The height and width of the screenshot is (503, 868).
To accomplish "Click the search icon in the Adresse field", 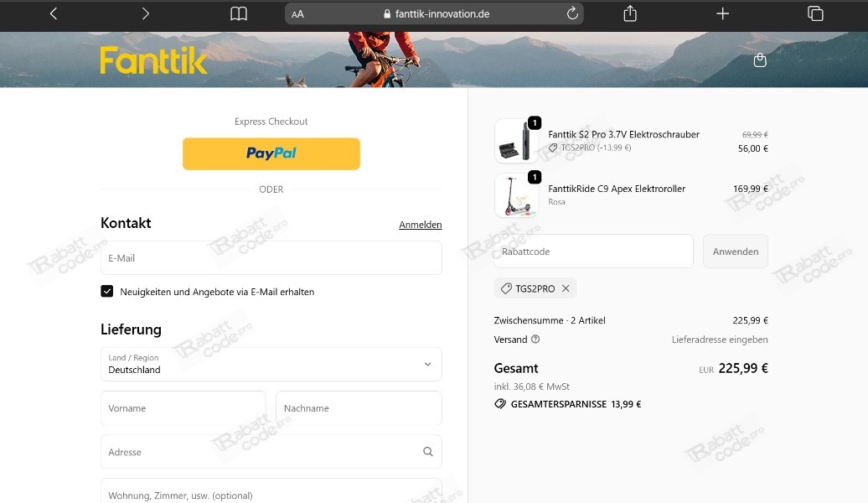I will pyautogui.click(x=428, y=452).
